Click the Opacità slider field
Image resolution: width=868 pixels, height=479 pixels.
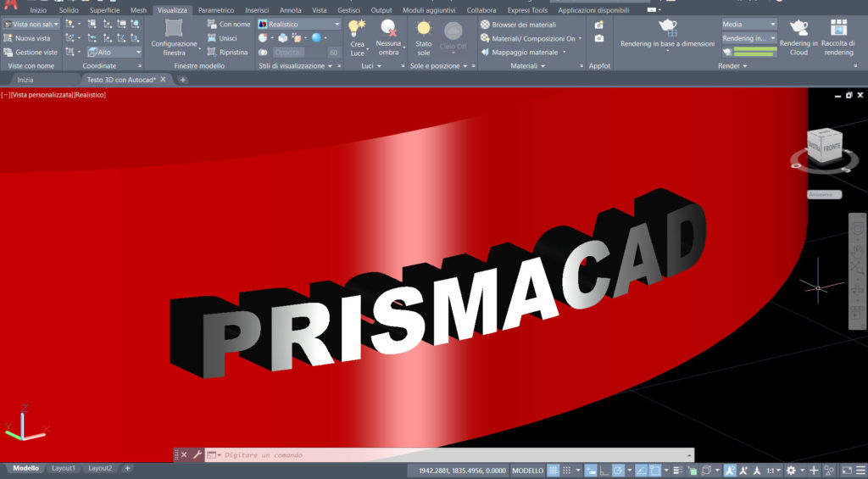[288, 52]
